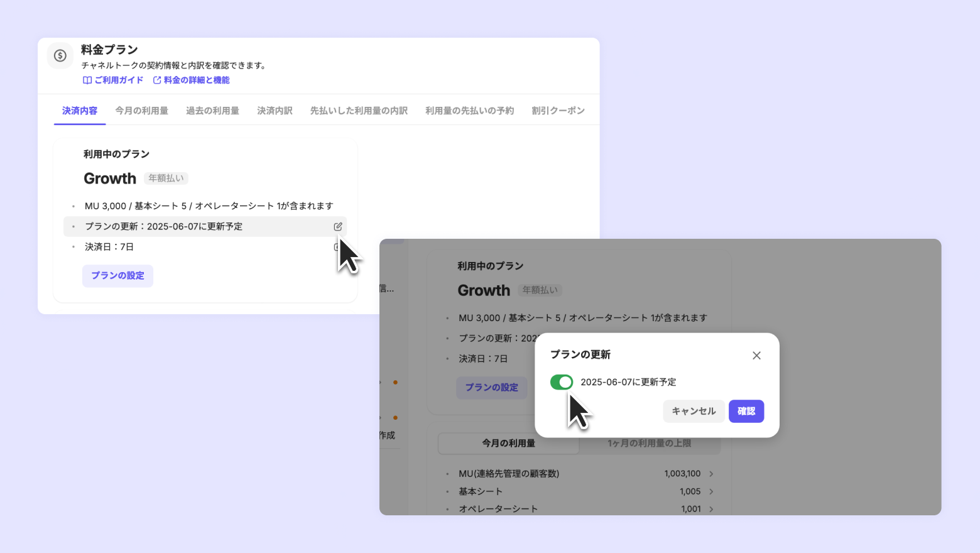This screenshot has width=980, height=553.
Task: Click the 決済日：7日 row in top panel
Action: 205,247
